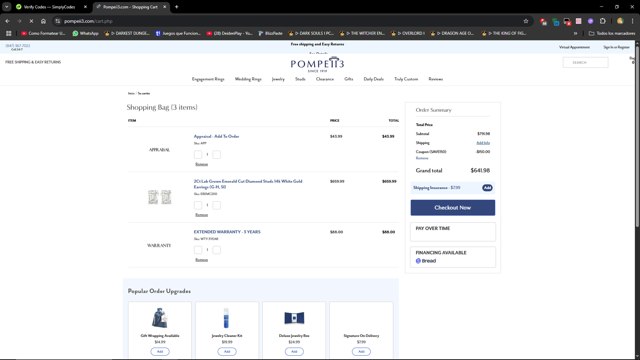
Task: Switch to the Verify Codes SimplyCodes tab
Action: coord(49,7)
